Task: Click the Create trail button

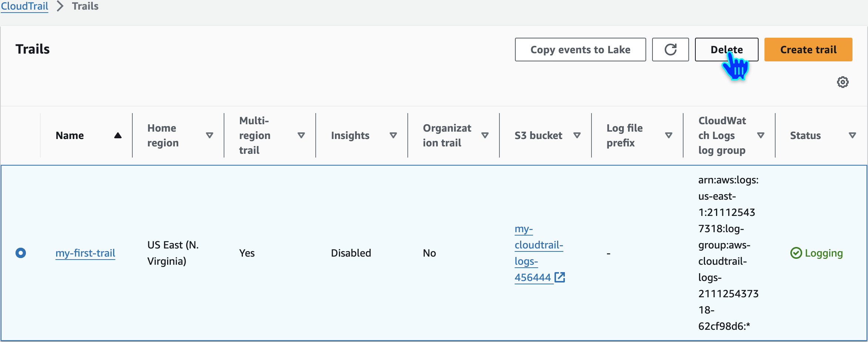Action: [808, 50]
